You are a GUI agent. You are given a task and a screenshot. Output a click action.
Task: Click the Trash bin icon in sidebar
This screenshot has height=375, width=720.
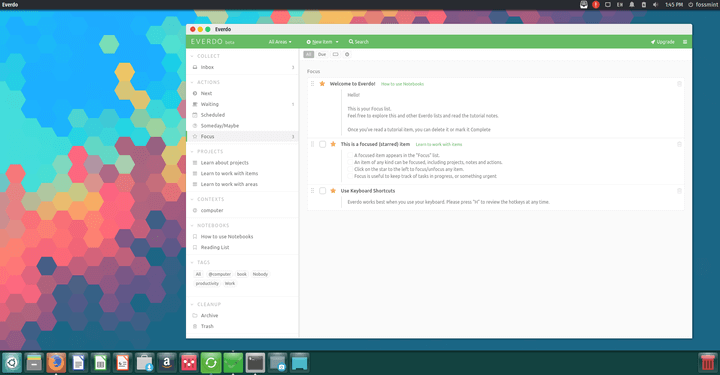coord(195,326)
